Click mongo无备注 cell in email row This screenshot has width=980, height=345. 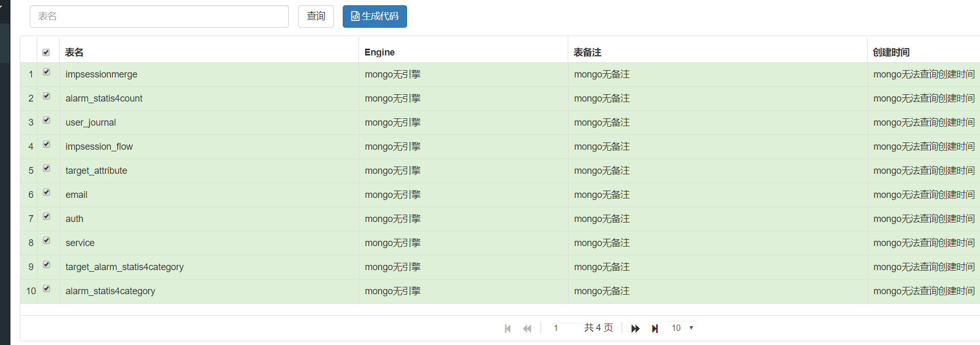(602, 195)
